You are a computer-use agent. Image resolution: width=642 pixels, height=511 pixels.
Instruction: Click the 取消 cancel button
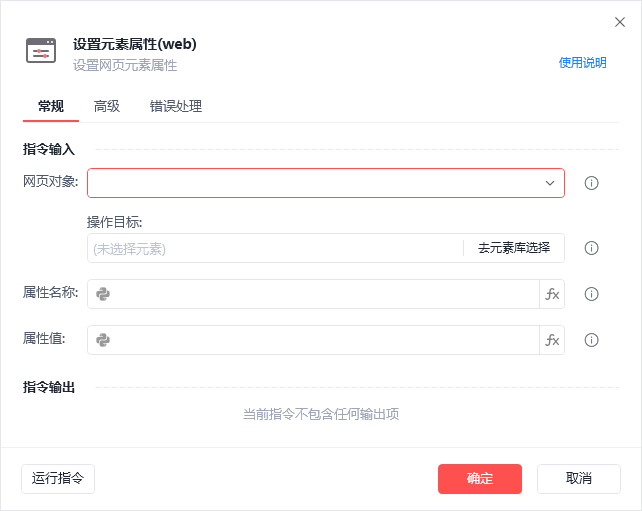[x=579, y=478]
